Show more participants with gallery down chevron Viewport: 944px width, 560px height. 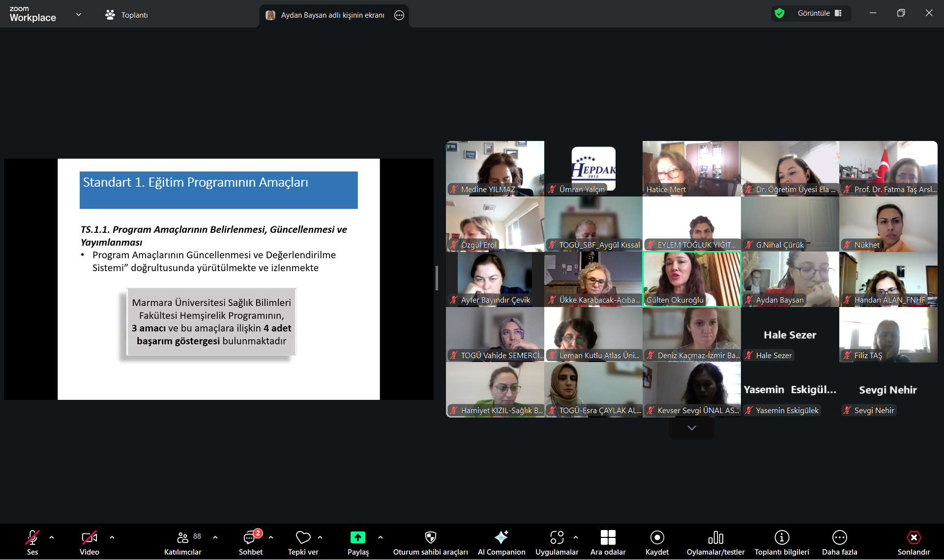pos(691,428)
